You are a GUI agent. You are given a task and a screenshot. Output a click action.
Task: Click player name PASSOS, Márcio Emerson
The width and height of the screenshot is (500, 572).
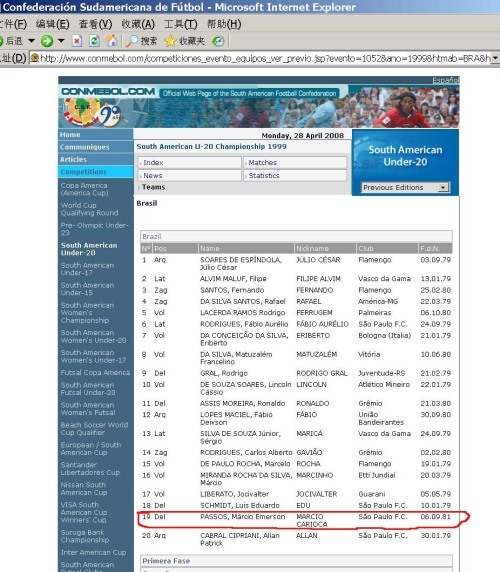(243, 517)
